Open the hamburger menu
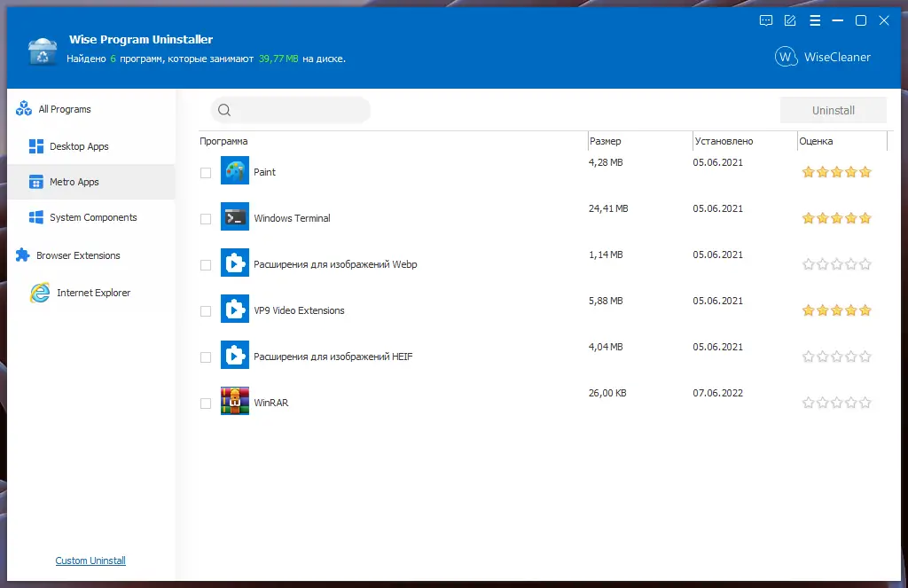 pyautogui.click(x=815, y=20)
